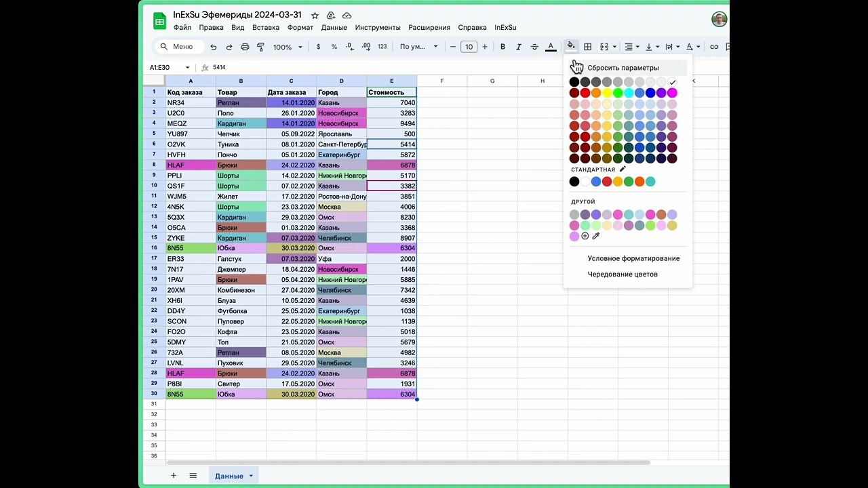This screenshot has height=488, width=868.
Task: Open the Инструменты menu
Action: point(378,28)
